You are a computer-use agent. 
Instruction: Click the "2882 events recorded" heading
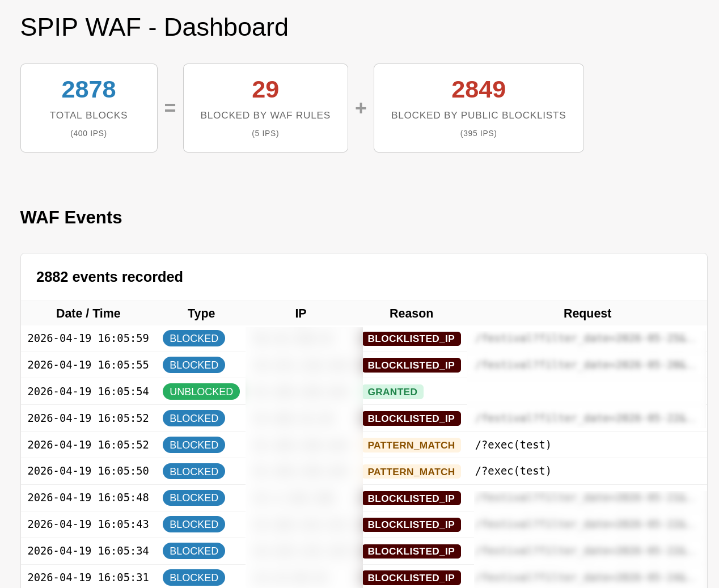click(x=109, y=277)
